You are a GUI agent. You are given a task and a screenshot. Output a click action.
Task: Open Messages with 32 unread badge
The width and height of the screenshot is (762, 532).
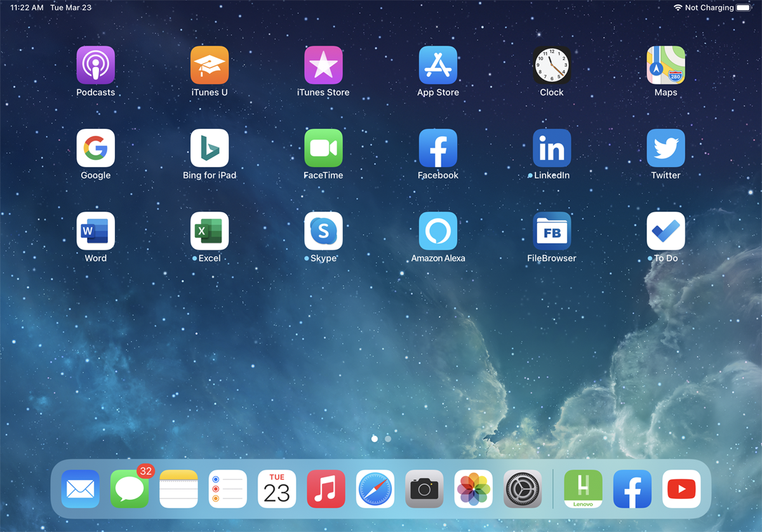(x=130, y=489)
